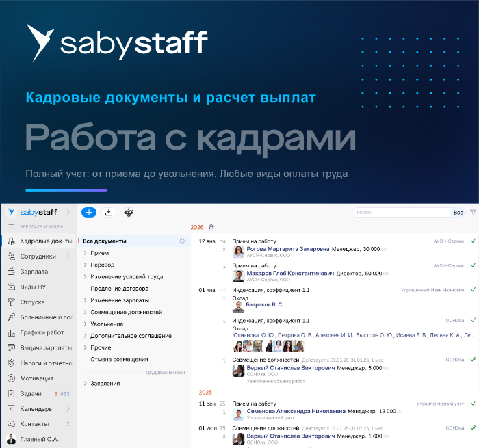Click Контакты counter 7
This screenshot has width=479, height=448.
point(68,424)
